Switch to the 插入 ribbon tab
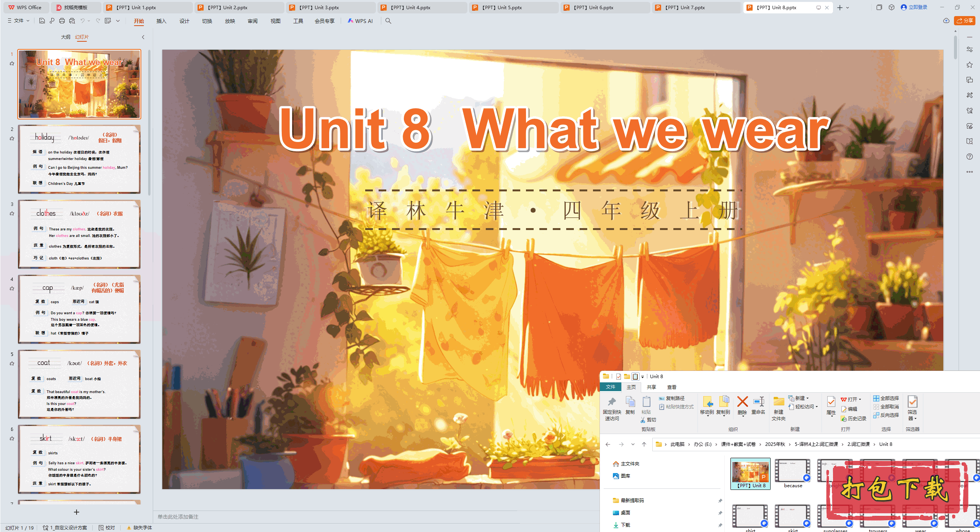Image resolution: width=980 pixels, height=532 pixels. pos(161,21)
